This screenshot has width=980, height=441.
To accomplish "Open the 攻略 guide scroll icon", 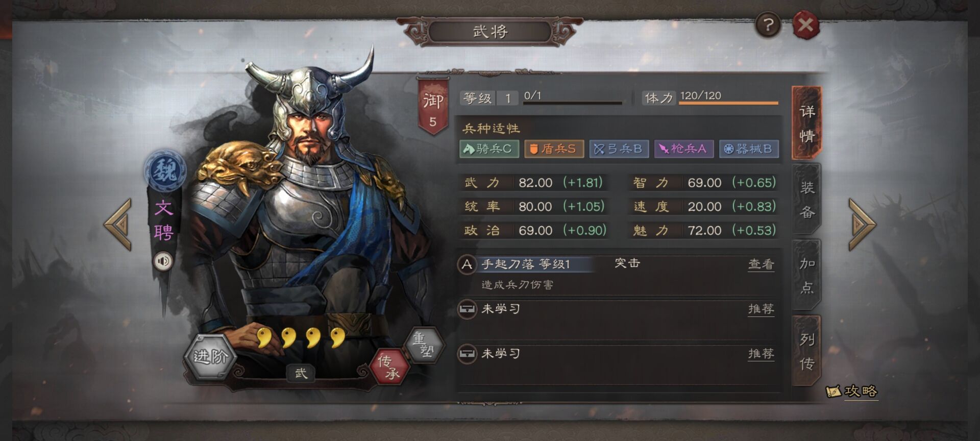I will click(851, 391).
